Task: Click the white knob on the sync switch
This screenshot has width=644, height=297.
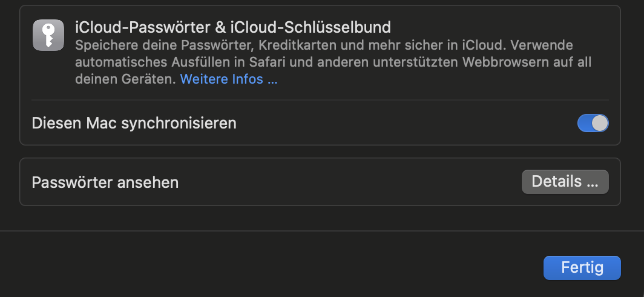Action: point(599,123)
